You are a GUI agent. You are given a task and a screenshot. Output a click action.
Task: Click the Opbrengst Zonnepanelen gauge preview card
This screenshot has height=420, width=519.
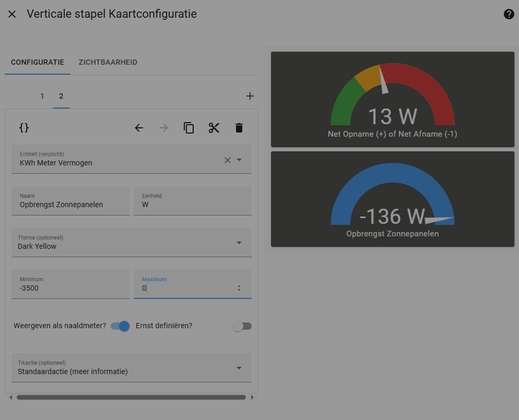[392, 199]
